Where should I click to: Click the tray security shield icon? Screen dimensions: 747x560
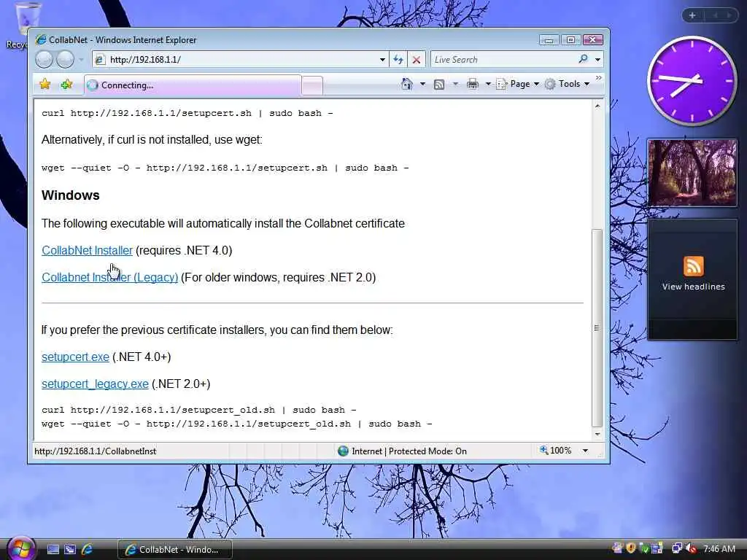pyautogui.click(x=631, y=548)
